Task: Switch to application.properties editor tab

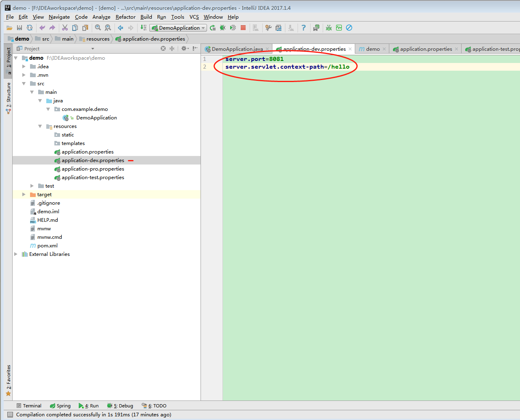Action: pos(425,49)
